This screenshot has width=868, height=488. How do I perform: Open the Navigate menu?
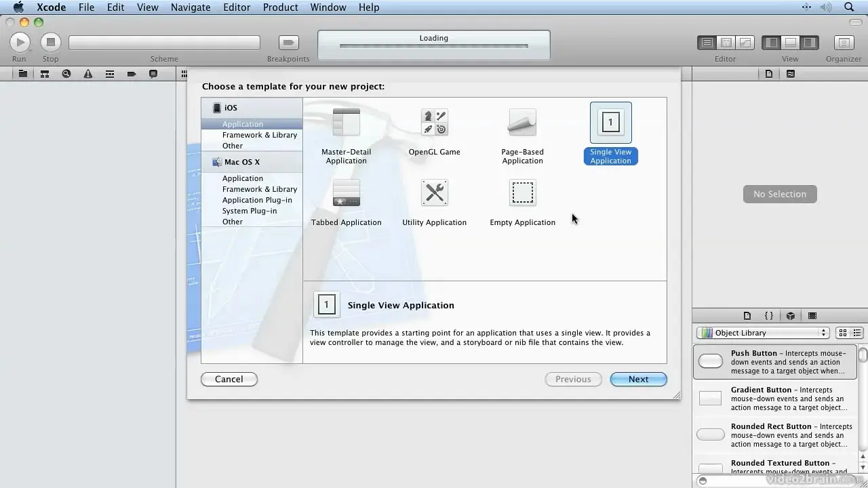pyautogui.click(x=191, y=7)
